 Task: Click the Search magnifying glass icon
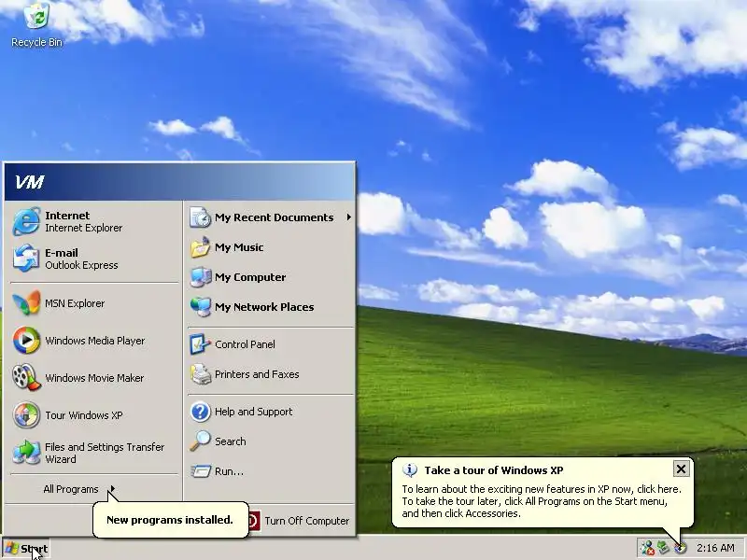pos(200,441)
